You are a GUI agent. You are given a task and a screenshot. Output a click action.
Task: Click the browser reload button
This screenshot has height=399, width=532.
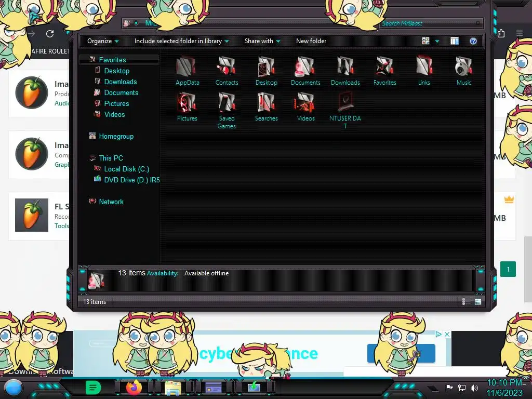coord(50,34)
